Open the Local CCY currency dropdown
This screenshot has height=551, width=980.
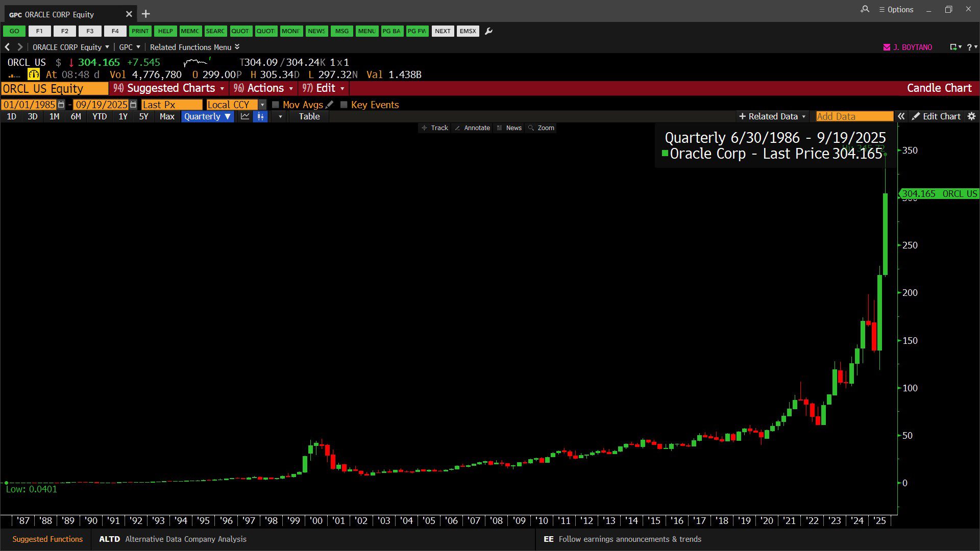pos(262,105)
